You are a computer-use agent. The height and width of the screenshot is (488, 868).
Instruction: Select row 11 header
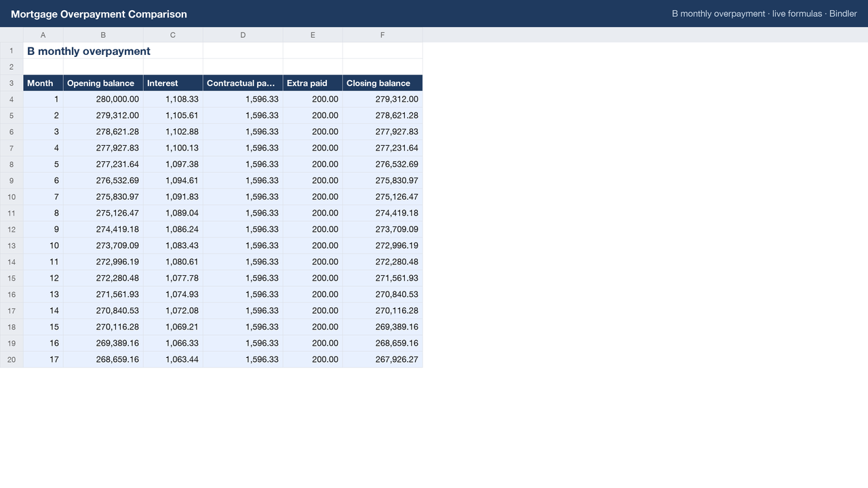[x=12, y=213]
